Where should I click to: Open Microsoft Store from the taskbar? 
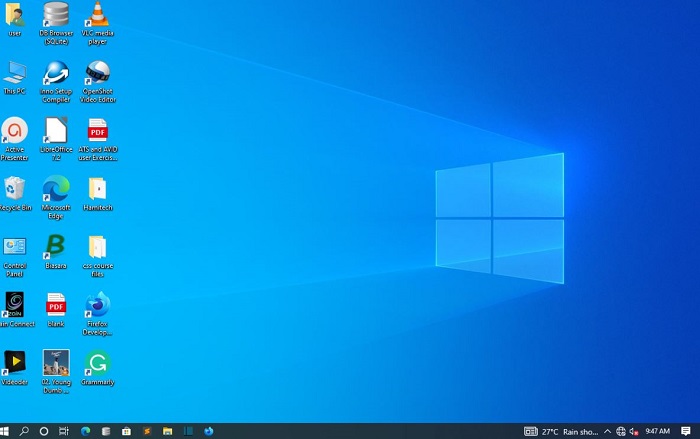coord(126,431)
